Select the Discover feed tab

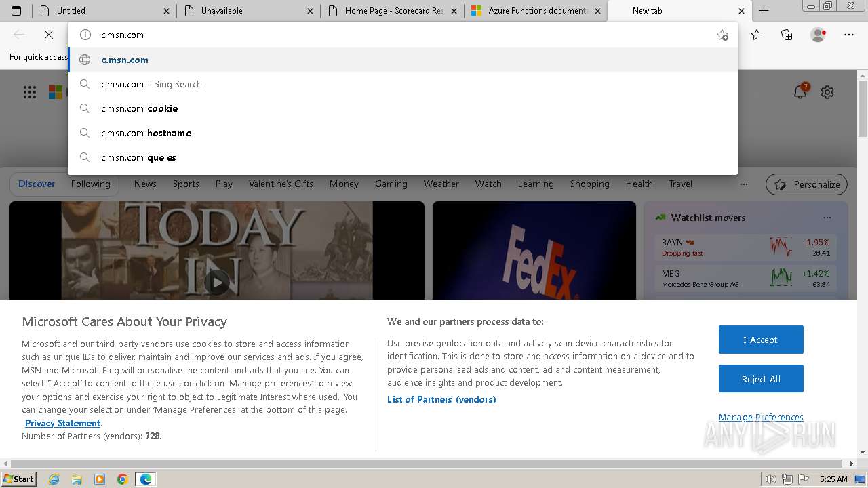click(37, 184)
